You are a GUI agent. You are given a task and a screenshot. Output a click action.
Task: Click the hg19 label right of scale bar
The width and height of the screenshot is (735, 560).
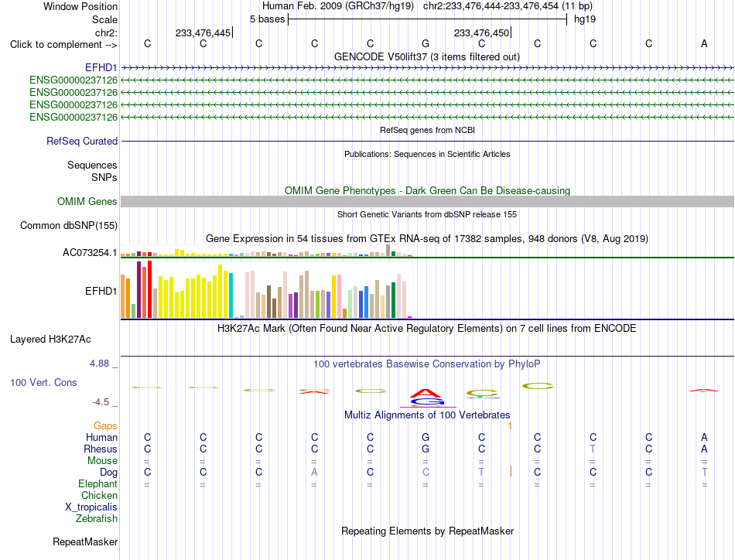[x=585, y=19]
